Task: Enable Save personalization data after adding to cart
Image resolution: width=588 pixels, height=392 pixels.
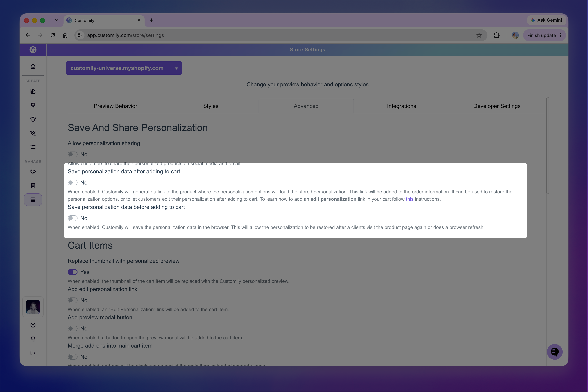Action: tap(72, 183)
